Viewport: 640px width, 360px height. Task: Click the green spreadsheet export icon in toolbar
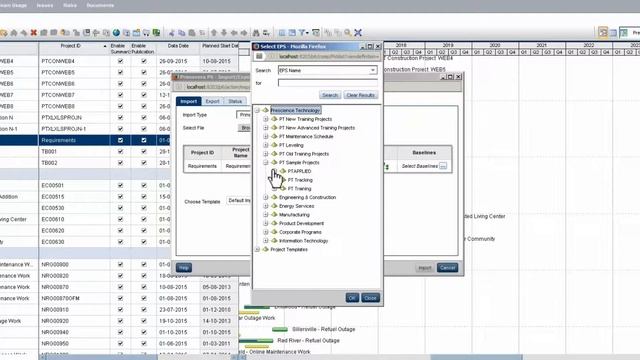pos(156,33)
